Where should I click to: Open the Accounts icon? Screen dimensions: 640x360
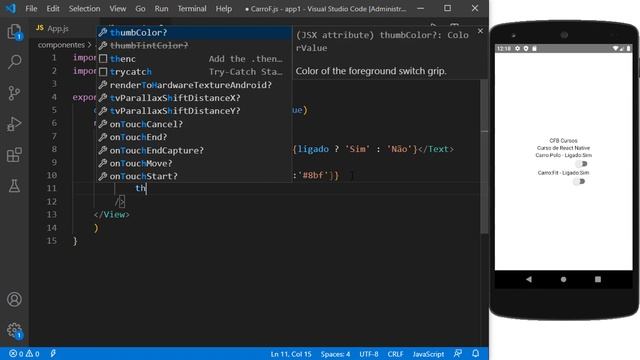[14, 299]
